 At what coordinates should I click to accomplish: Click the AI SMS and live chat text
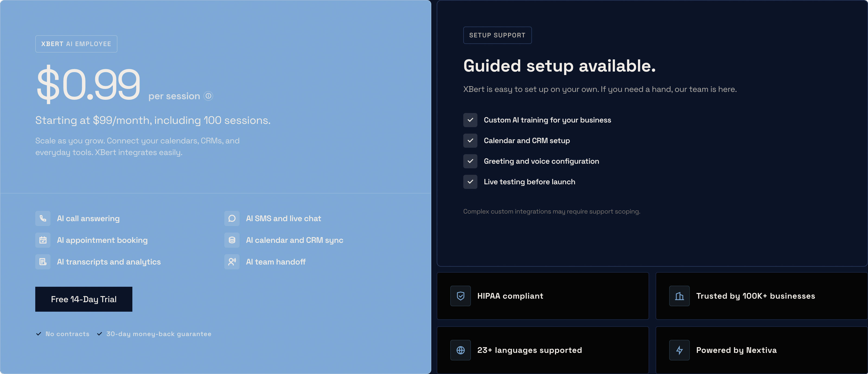pos(283,218)
